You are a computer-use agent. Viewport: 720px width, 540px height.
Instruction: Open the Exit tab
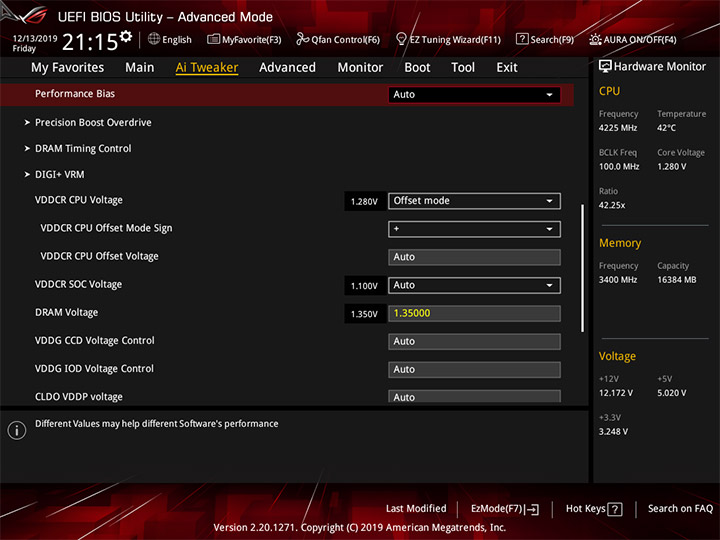tap(506, 68)
